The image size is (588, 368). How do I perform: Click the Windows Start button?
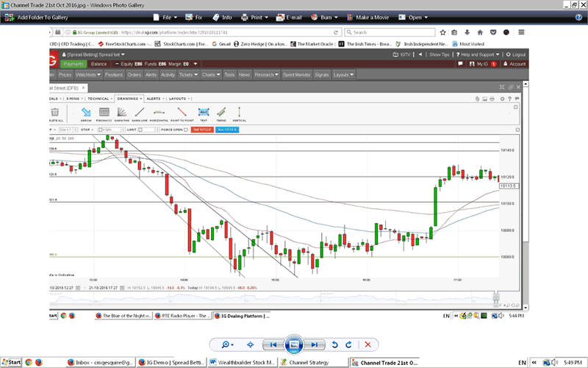[x=11, y=363]
